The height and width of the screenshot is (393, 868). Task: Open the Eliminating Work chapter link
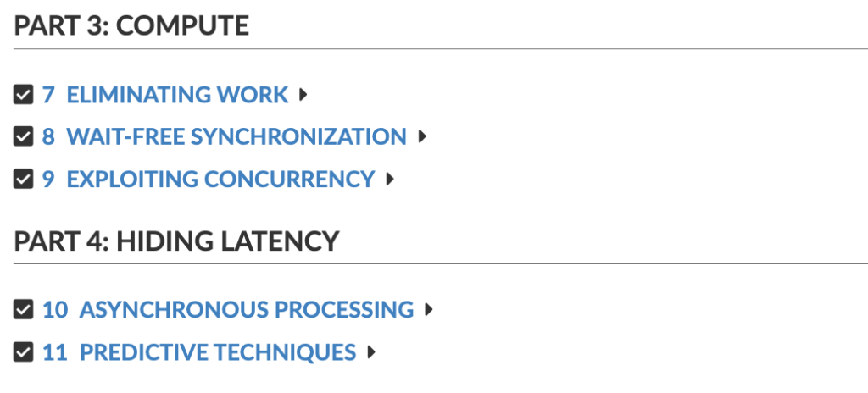click(177, 95)
